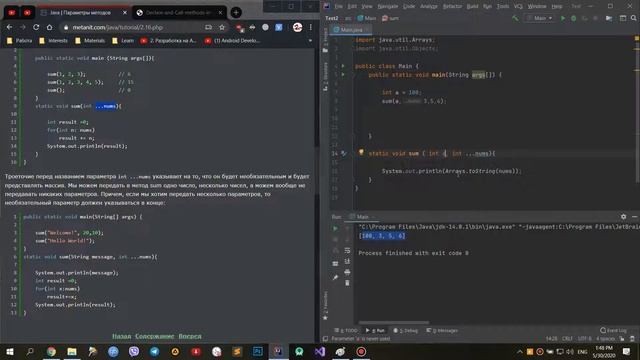Expand bookmarks bar overflow arrow
640x360 pixels.
[310, 40]
